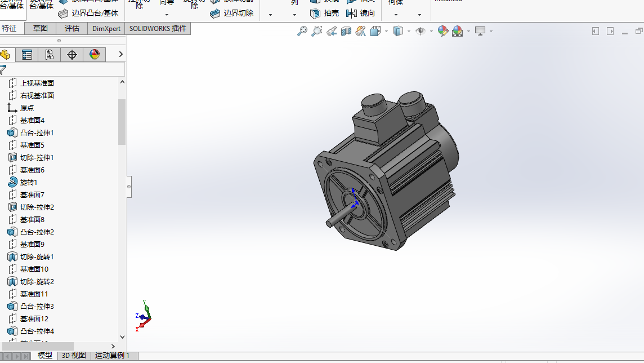Viewport: 644px width, 363px height.
Task: Select 旋转1 feature
Action: tap(29, 182)
